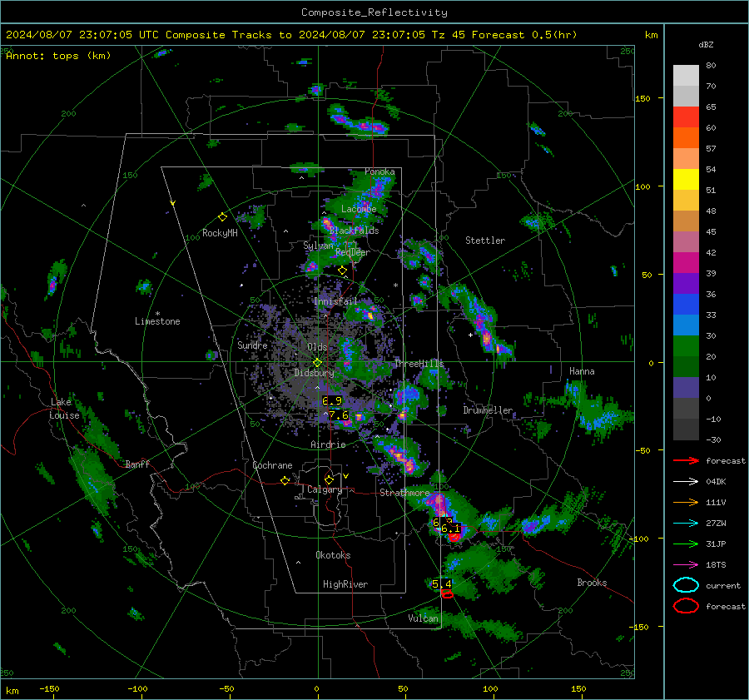Click the Hanna town label

click(x=582, y=371)
